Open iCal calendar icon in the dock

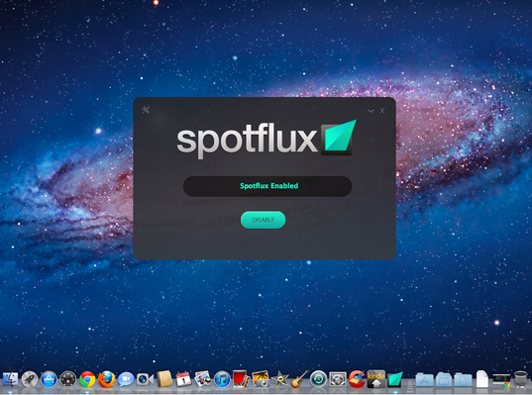(183, 379)
